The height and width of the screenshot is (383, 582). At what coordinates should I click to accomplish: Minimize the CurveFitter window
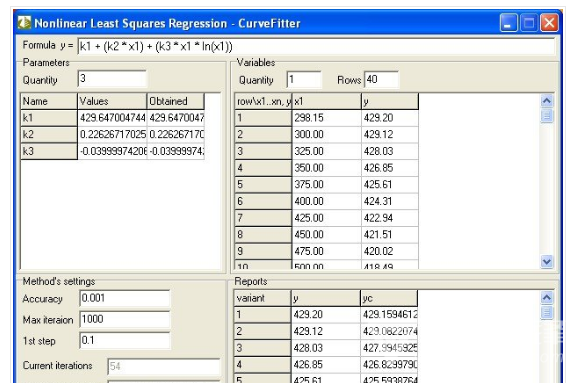pos(508,23)
